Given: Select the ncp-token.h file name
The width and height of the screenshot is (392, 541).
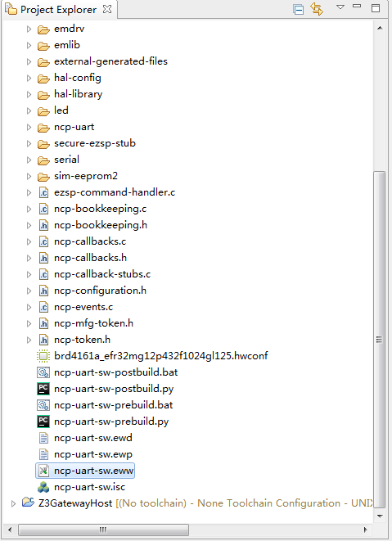Looking at the screenshot, I should coord(82,340).
